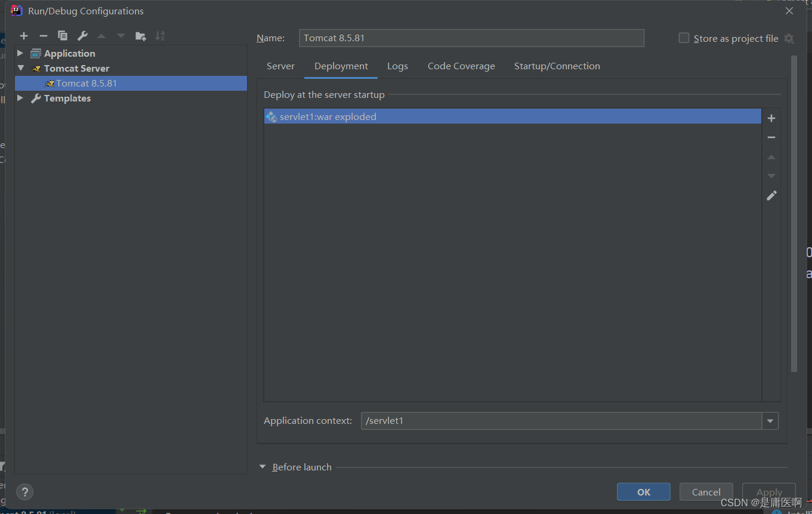Screen dimensions: 812x514
Task: Click the Name input field
Action: point(471,38)
